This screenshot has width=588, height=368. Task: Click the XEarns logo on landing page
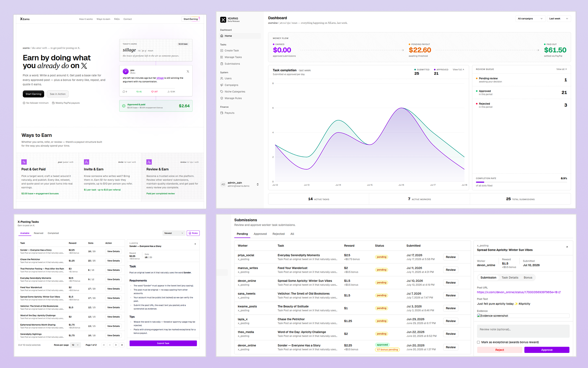click(x=25, y=19)
